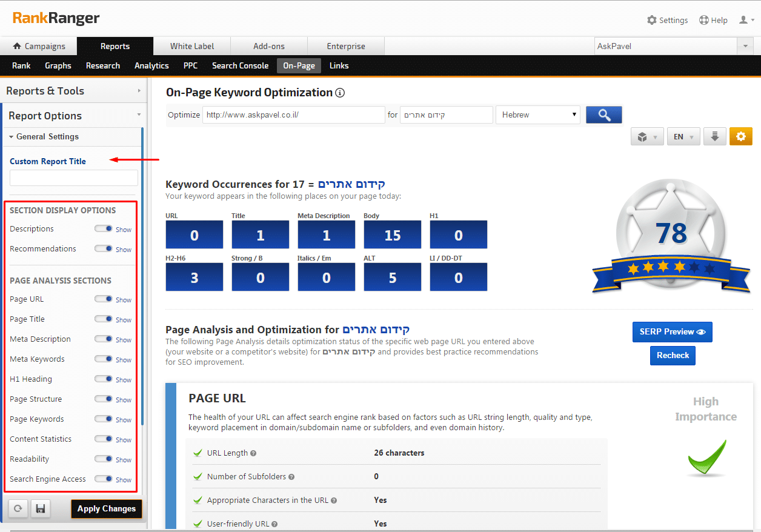Toggle the Page Keywords section switch
Viewport: 761px width, 532px height.
[x=104, y=419]
